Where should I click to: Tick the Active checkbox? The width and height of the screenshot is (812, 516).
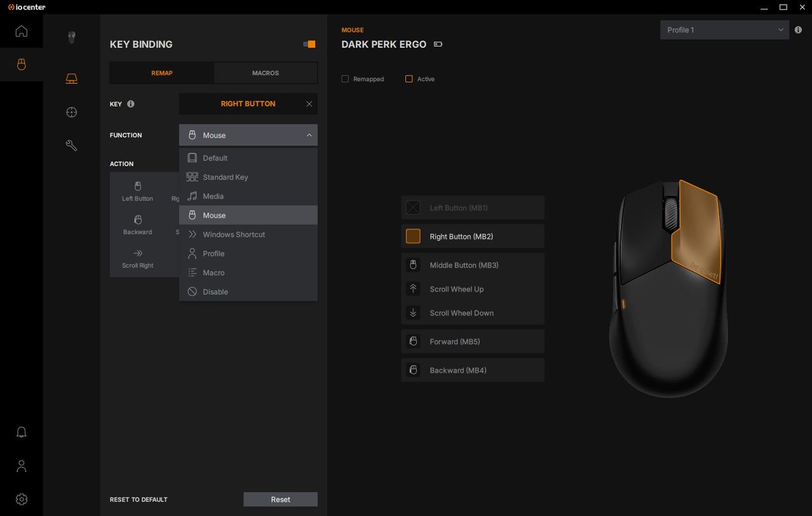409,79
